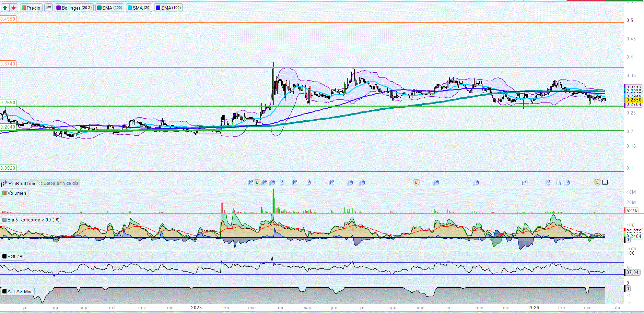Click the SMA (200) indicator label
This screenshot has height=313, width=644.
(x=110, y=8)
